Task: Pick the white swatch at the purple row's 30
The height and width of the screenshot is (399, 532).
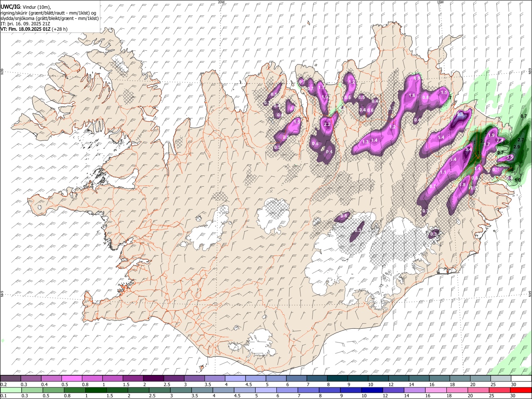Action: 521,379
